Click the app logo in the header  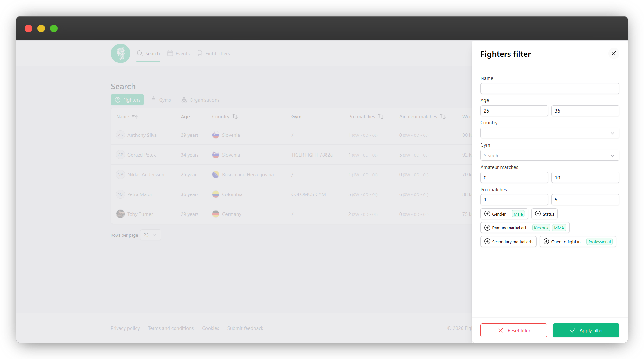click(120, 53)
